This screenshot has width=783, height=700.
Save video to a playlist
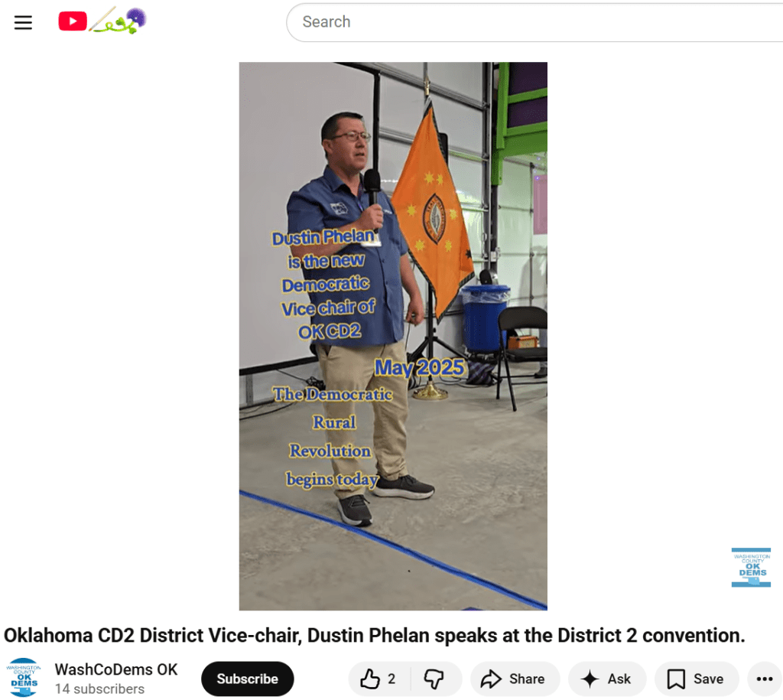coord(697,679)
